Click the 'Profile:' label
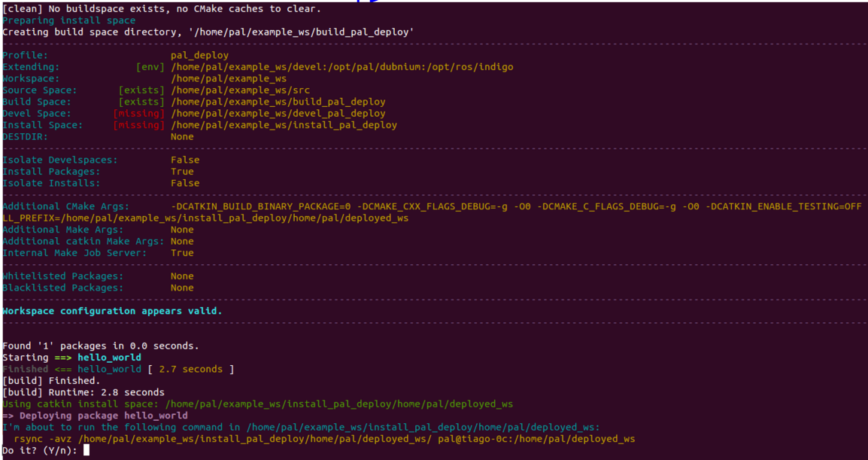 click(x=26, y=56)
